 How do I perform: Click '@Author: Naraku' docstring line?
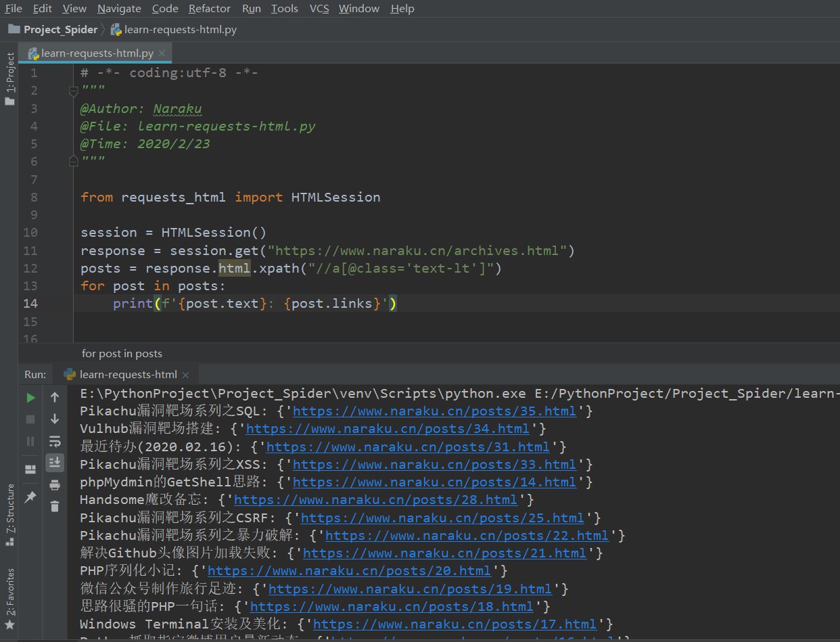(141, 109)
